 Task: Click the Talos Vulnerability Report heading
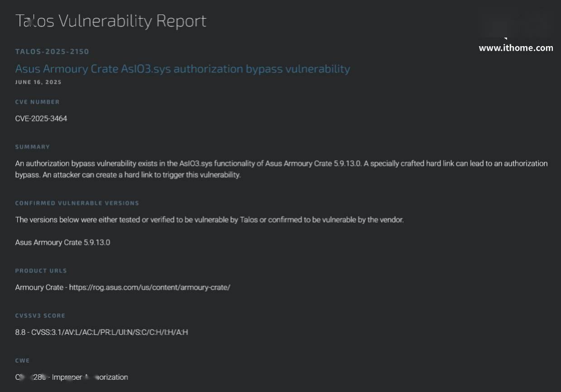point(111,21)
